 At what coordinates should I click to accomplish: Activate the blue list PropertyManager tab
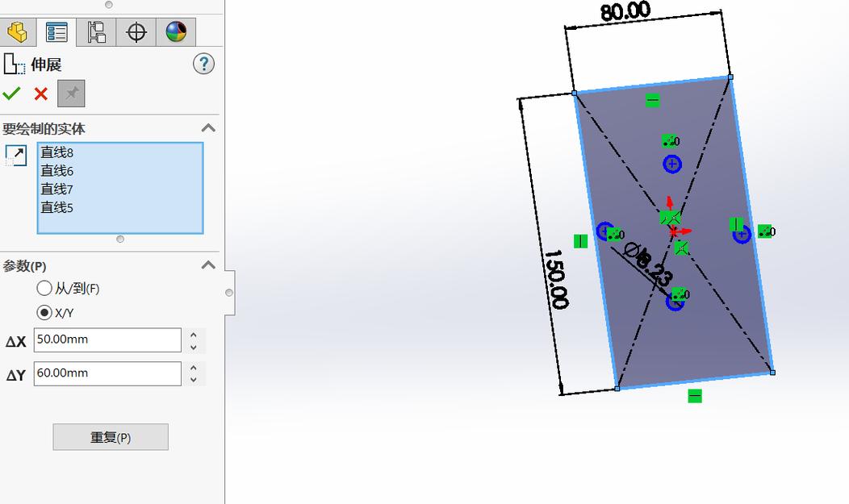tap(56, 31)
